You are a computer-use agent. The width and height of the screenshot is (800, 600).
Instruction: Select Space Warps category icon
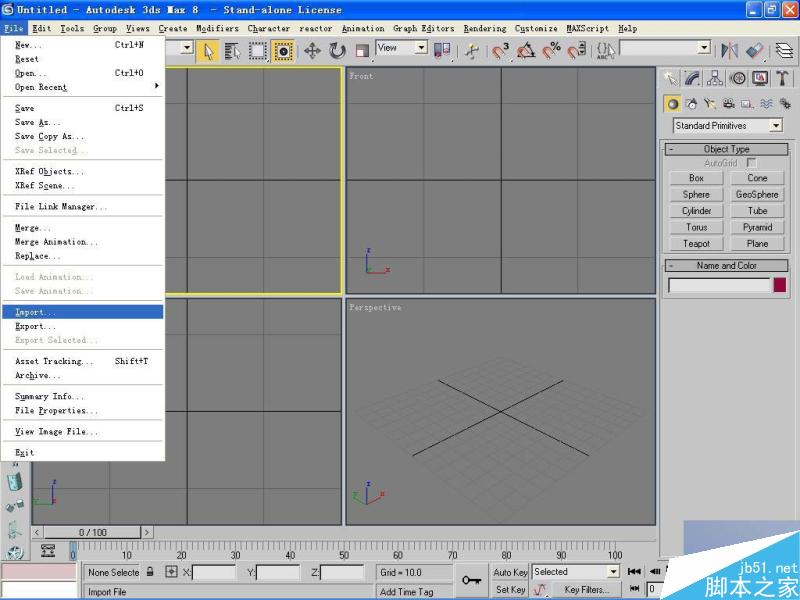pos(766,104)
